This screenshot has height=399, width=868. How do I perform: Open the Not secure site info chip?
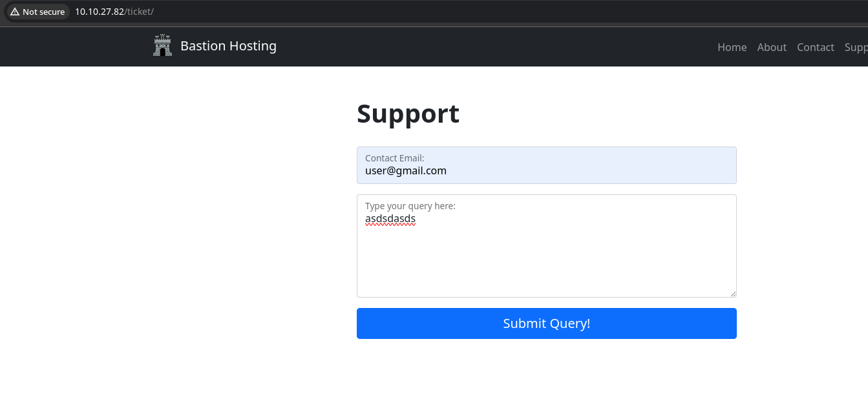pyautogui.click(x=38, y=12)
